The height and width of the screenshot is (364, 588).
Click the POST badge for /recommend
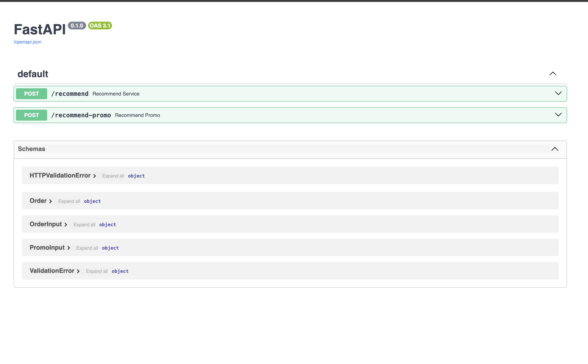(x=32, y=94)
